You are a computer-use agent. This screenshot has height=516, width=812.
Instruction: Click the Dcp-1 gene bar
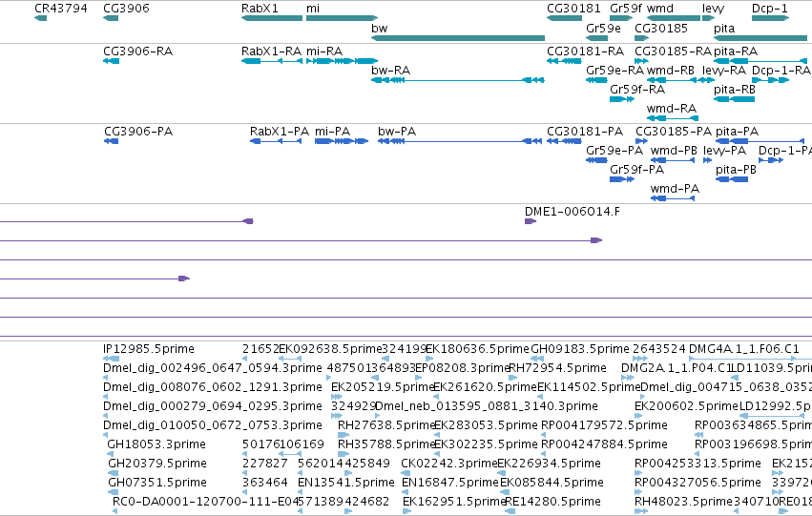click(770, 18)
